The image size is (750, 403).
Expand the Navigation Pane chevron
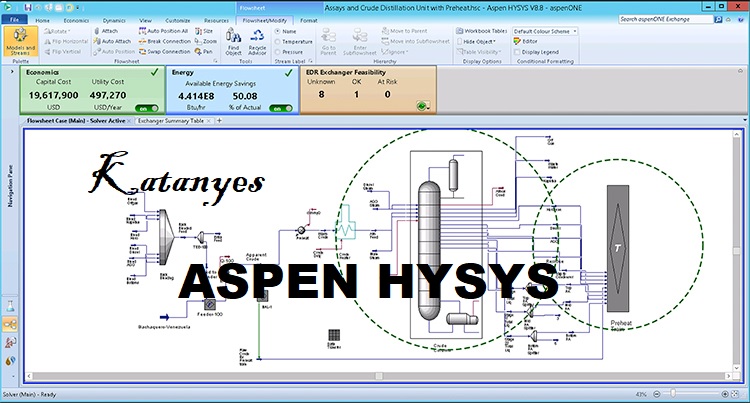coord(12,72)
